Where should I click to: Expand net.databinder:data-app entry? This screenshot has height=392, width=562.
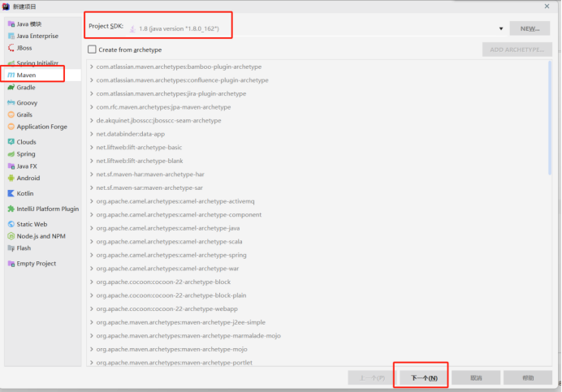click(x=92, y=134)
